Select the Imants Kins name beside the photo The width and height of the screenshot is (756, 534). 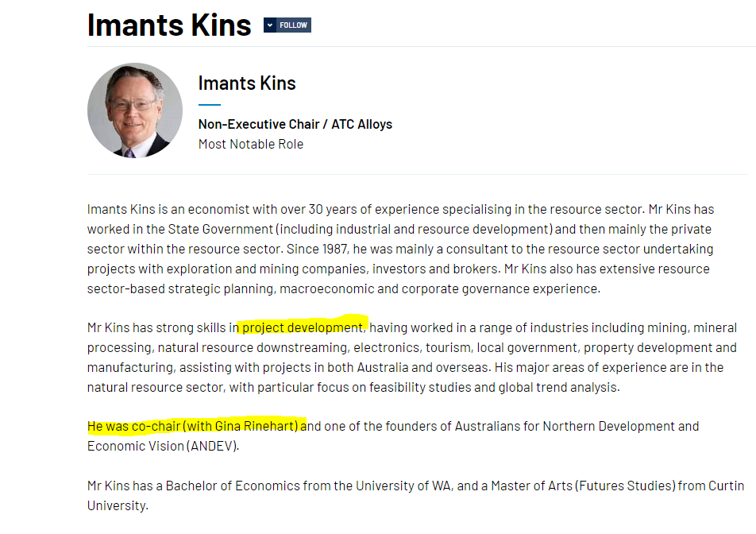coord(247,83)
